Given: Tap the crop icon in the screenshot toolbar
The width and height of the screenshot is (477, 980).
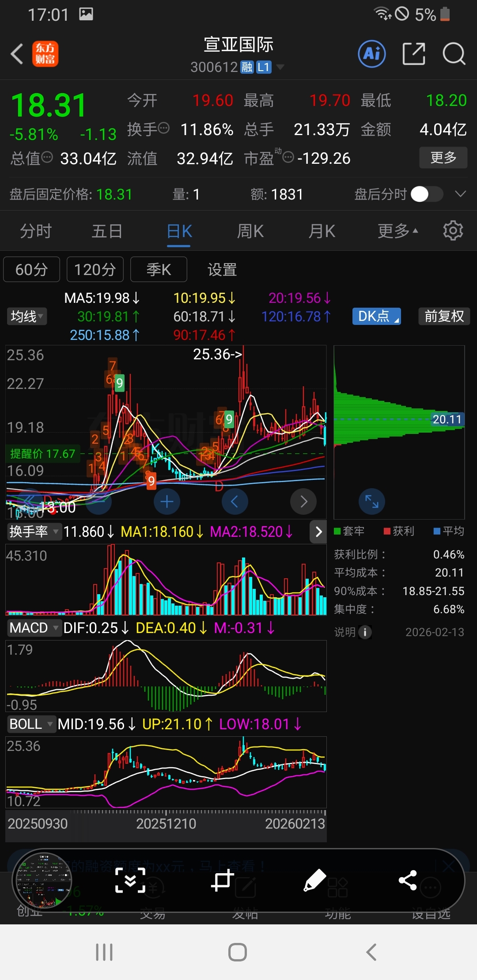Looking at the screenshot, I should click(222, 880).
